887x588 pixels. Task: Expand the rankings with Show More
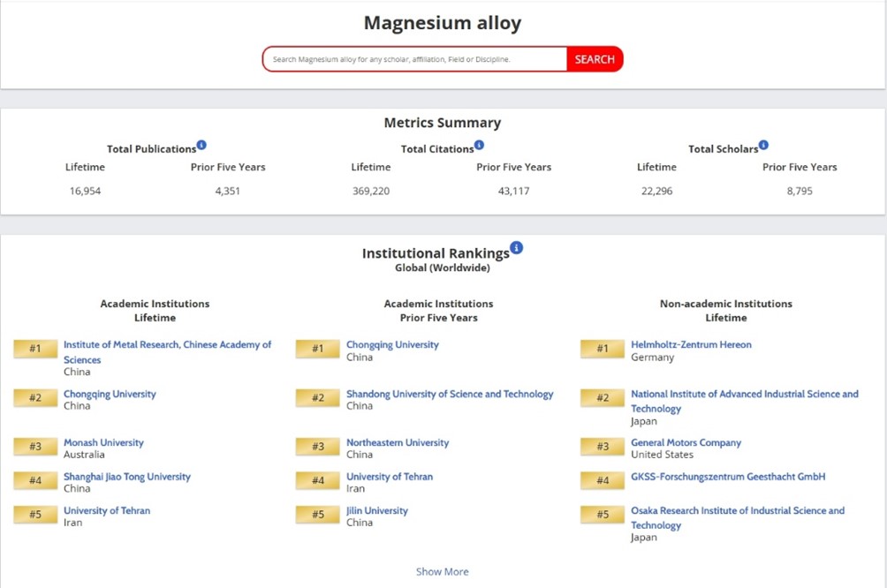pos(443,571)
